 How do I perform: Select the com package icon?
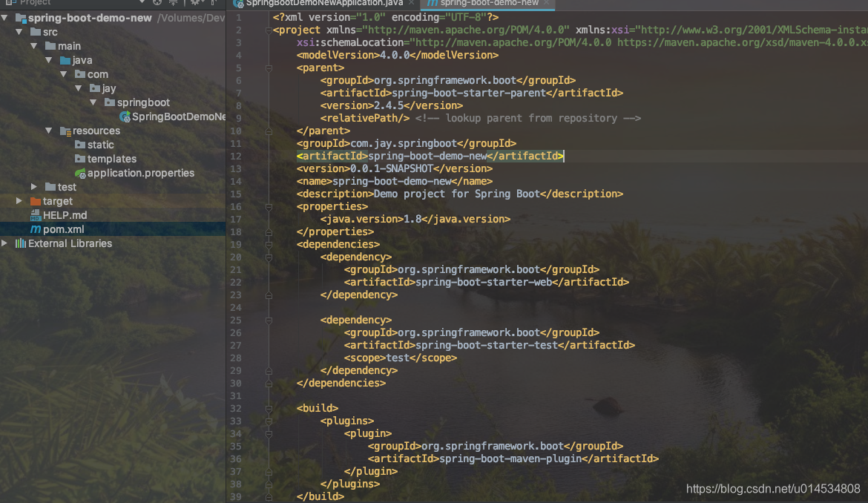coord(80,74)
